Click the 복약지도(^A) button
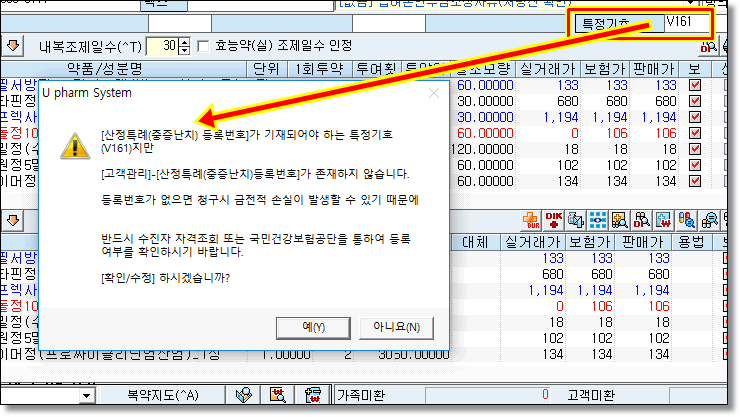 click(163, 395)
